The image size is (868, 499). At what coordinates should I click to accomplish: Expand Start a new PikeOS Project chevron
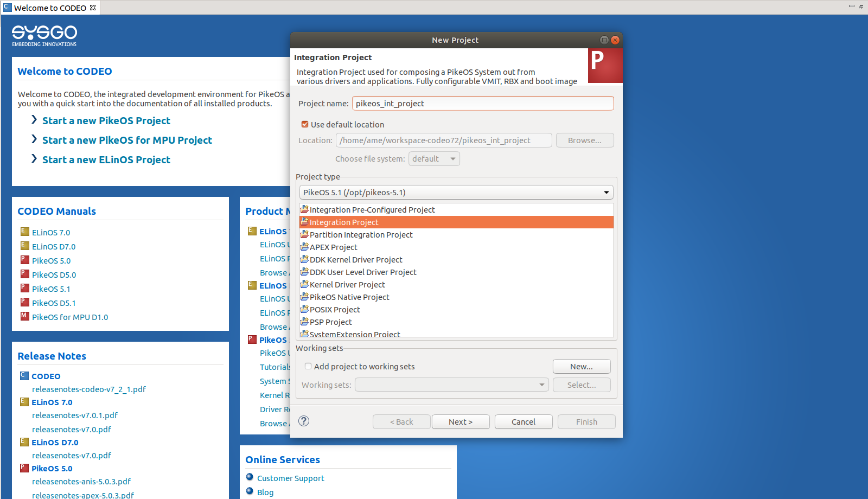34,120
